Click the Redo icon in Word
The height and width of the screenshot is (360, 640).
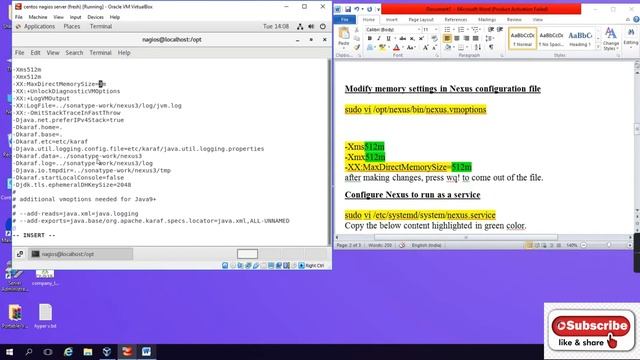pos(369,9)
